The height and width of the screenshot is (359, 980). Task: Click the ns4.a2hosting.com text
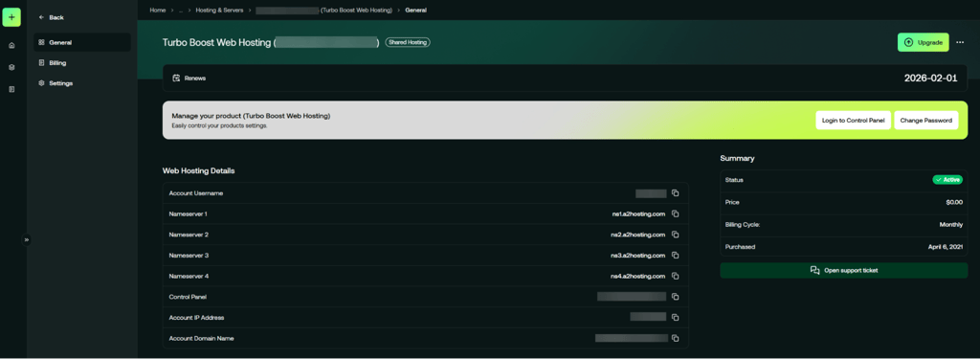tap(638, 276)
